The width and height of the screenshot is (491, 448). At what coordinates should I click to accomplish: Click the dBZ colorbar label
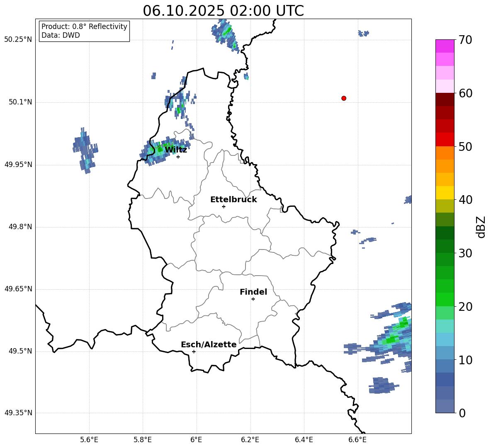(x=481, y=227)
